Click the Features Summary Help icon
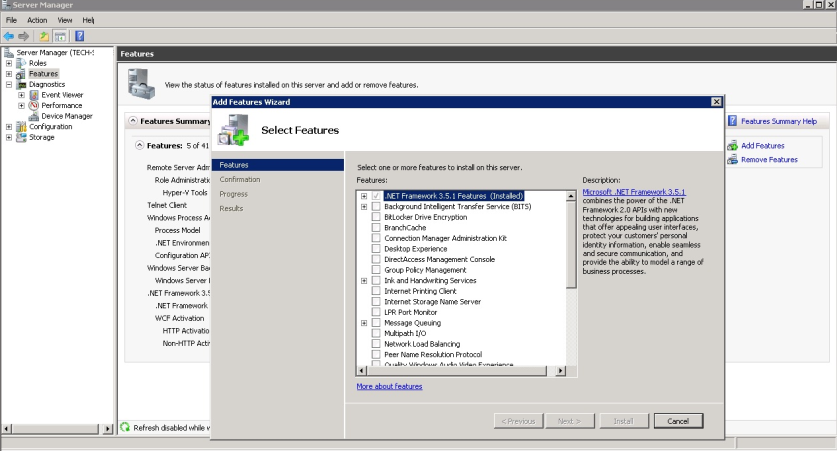The width and height of the screenshot is (837, 451). pyautogui.click(x=732, y=121)
